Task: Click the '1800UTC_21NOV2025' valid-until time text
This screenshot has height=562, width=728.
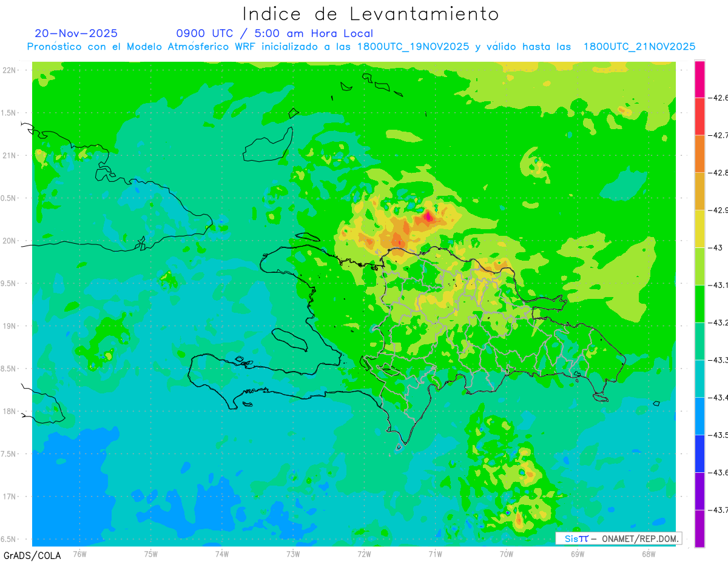Action: pos(639,47)
